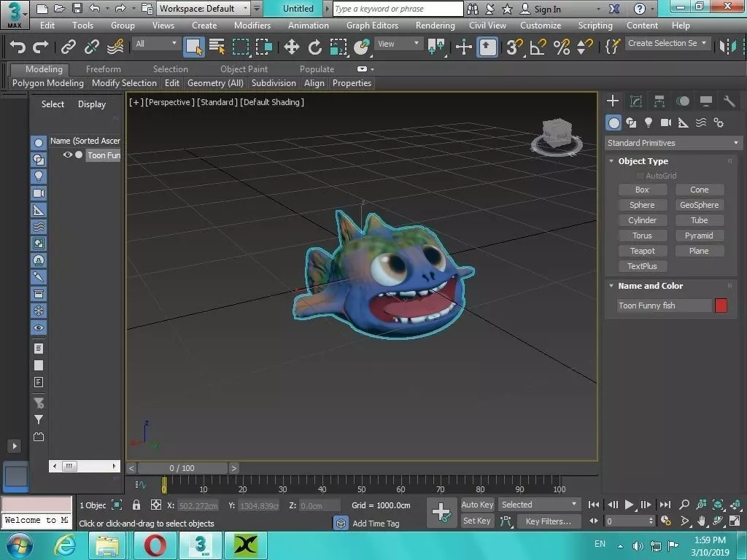Click the Undo arrow in main toolbar
The height and width of the screenshot is (560, 747).
pos(18,47)
